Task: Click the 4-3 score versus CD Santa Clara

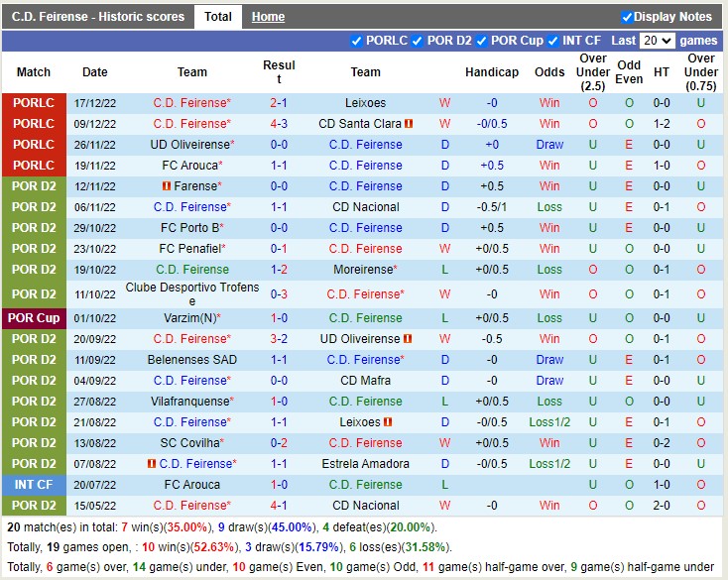Action: pyautogui.click(x=279, y=124)
